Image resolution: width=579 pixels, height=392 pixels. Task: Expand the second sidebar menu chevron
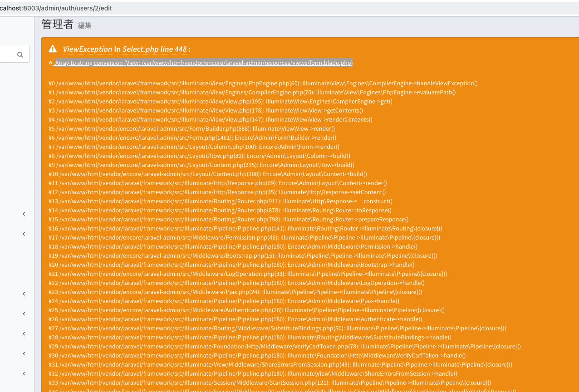click(x=24, y=234)
